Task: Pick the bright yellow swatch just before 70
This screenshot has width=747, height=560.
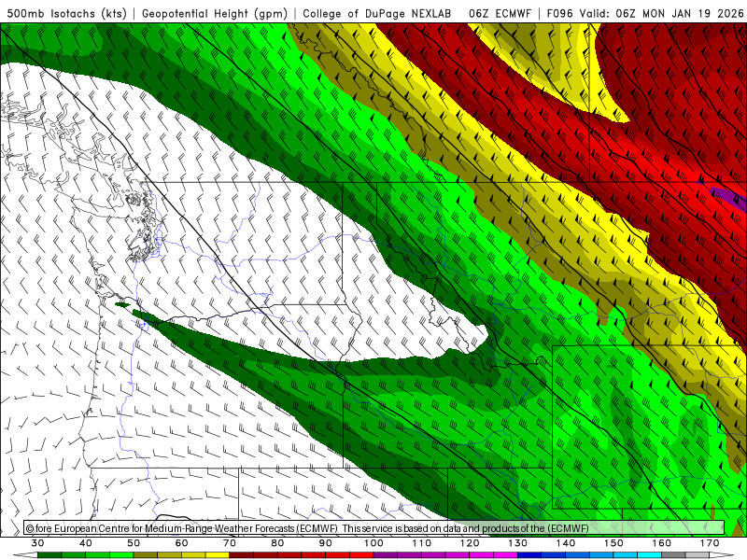Action: pyautogui.click(x=218, y=555)
